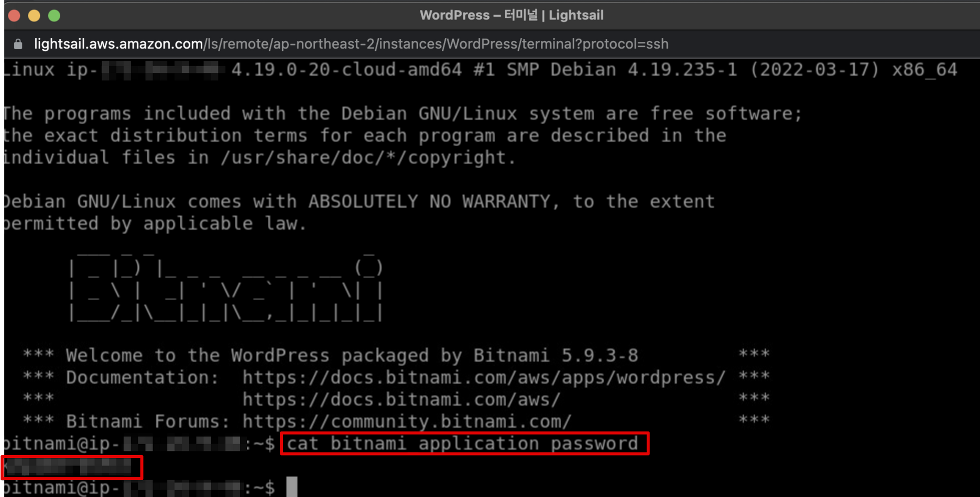The width and height of the screenshot is (980, 497).
Task: Click the lock icon in the address bar
Action: 18,44
